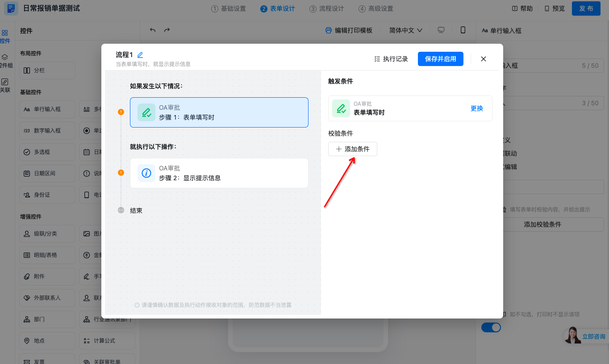Open 控件组 in left sidebar

[5, 61]
